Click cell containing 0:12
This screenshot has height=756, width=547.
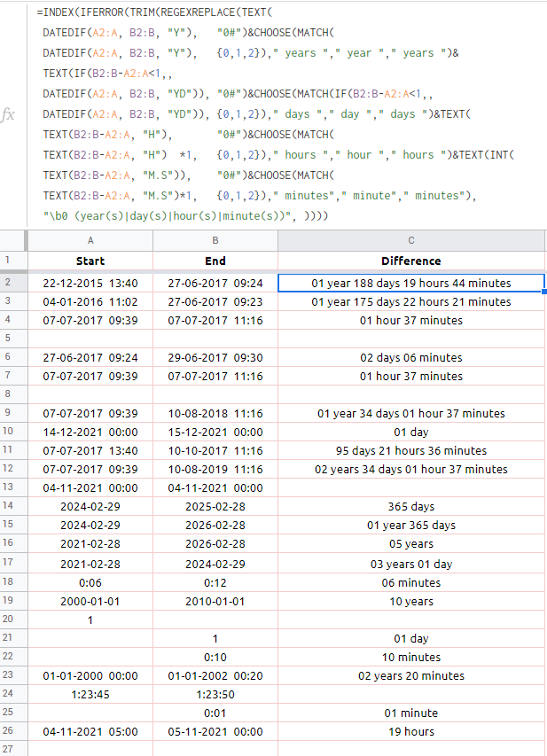(215, 582)
